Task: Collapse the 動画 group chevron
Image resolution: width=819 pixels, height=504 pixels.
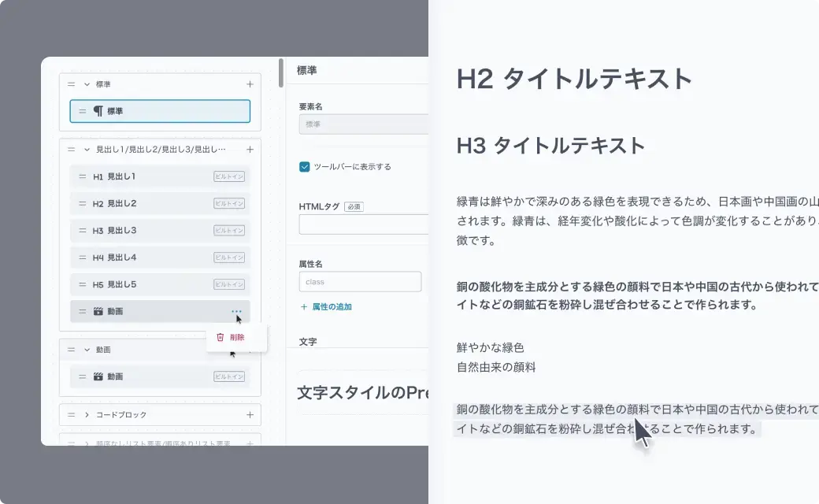Action: pyautogui.click(x=87, y=350)
